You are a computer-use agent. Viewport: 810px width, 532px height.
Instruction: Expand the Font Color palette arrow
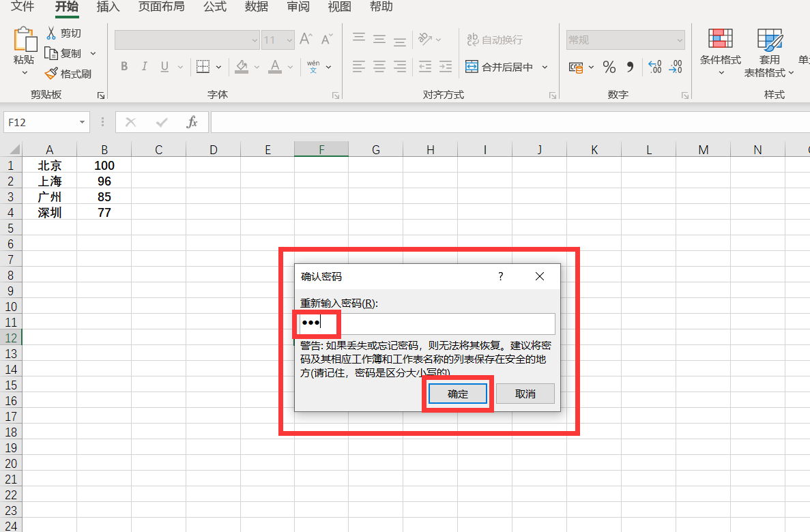(290, 67)
